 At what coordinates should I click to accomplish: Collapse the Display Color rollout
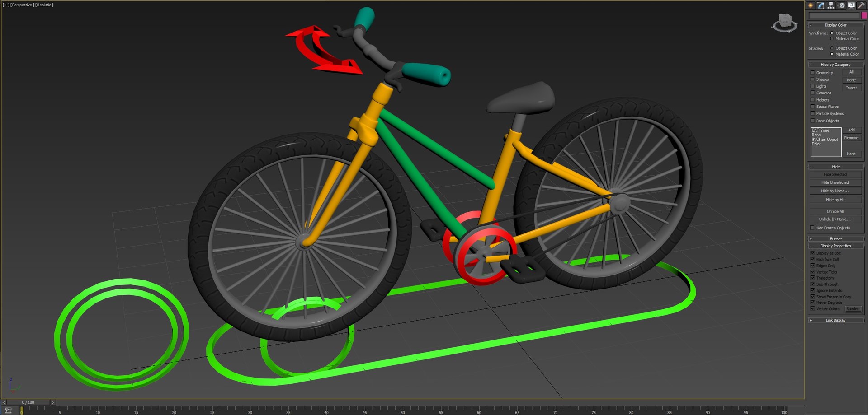coord(835,25)
